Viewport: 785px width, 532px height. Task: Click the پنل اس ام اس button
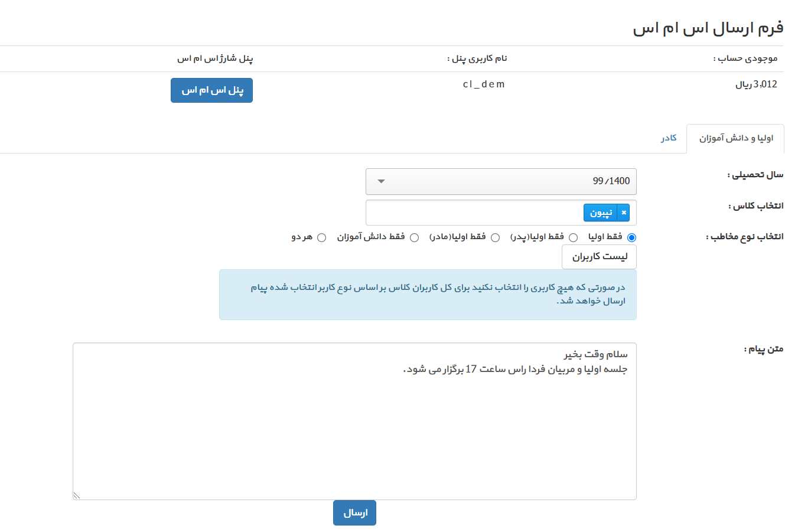pyautogui.click(x=211, y=90)
